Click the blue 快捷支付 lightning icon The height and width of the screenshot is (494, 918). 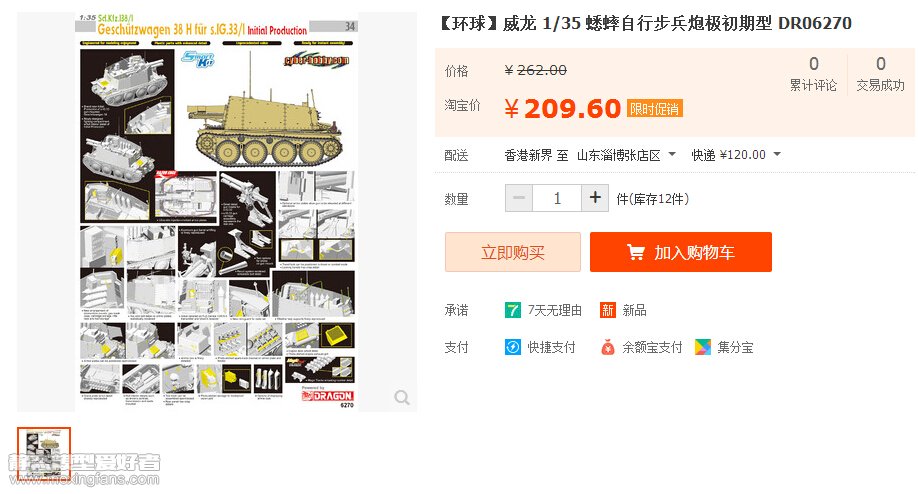coord(513,347)
